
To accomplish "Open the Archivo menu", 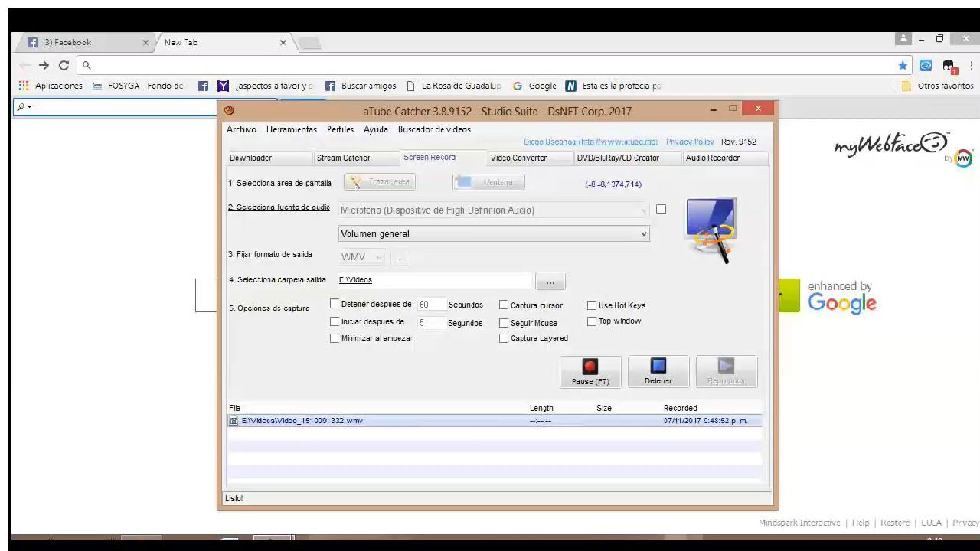I will [x=241, y=129].
